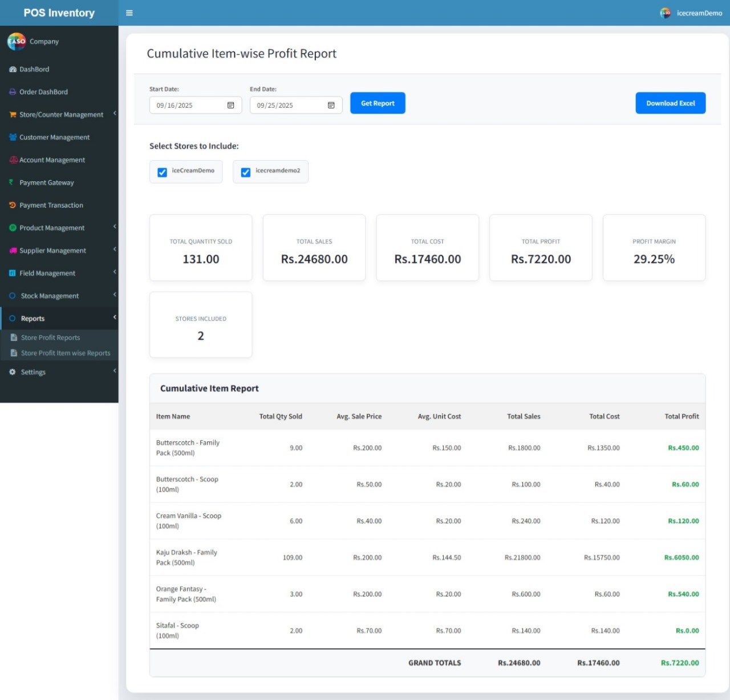730x700 pixels.
Task: Toggle the hamburger menu in the top bar
Action: (129, 13)
